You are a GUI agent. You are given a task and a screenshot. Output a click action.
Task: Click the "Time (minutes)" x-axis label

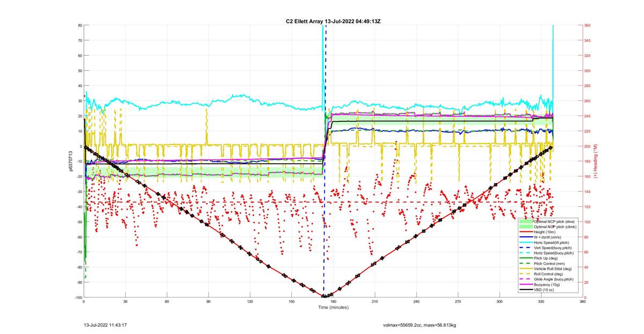point(333,307)
